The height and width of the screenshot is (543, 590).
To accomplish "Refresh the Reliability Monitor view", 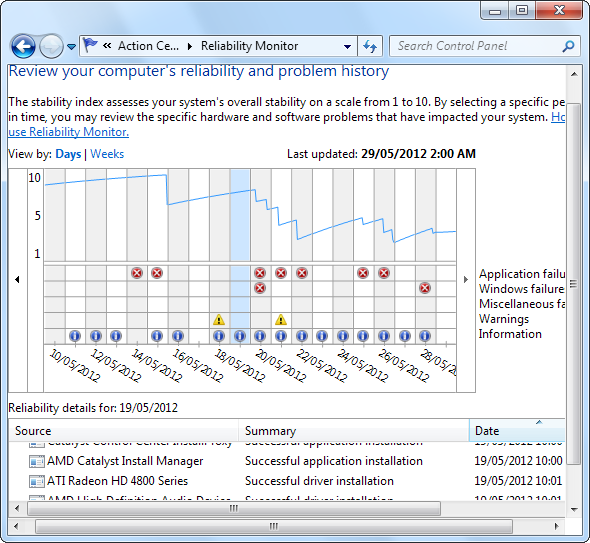I will tap(370, 46).
